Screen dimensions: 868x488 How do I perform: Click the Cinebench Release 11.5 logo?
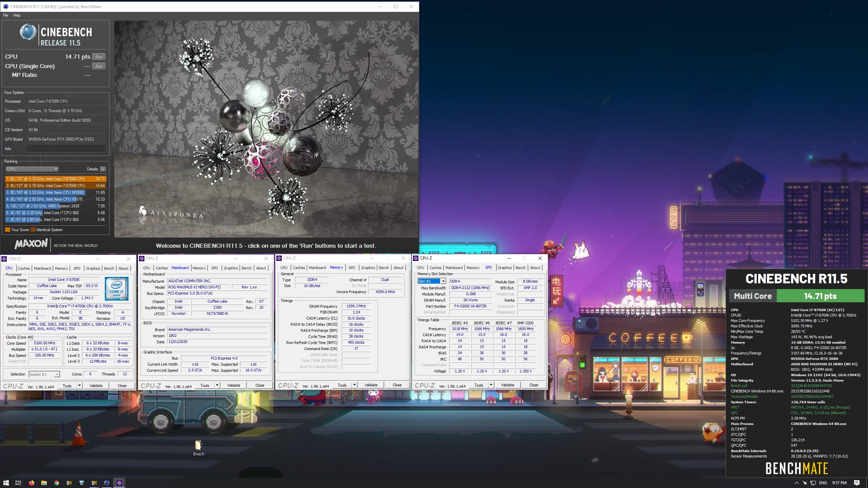[x=56, y=35]
